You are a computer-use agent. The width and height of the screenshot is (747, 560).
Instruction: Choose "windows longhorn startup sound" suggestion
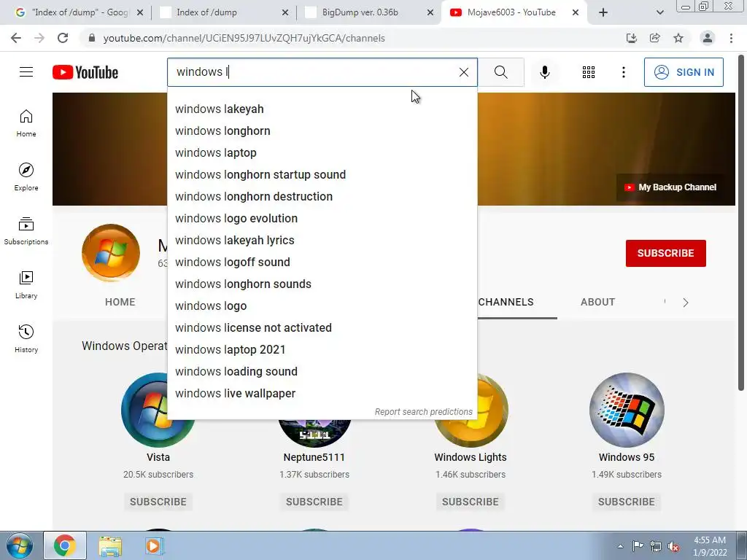(322, 175)
